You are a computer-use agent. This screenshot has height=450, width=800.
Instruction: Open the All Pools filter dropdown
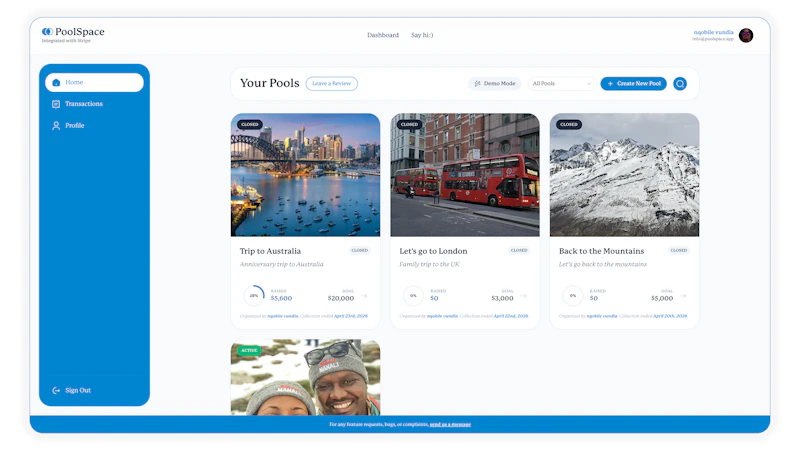pyautogui.click(x=561, y=84)
